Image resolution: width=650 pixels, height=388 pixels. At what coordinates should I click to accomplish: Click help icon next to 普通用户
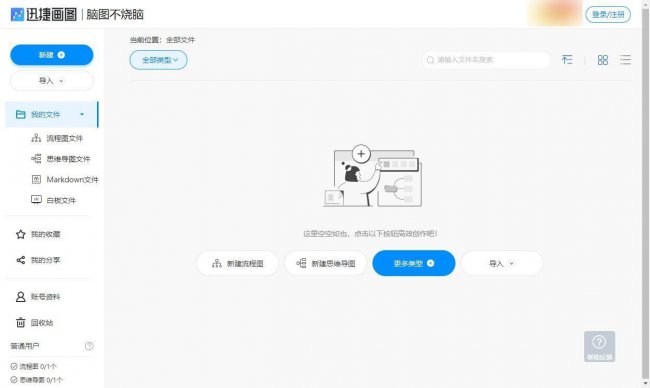[x=89, y=346]
